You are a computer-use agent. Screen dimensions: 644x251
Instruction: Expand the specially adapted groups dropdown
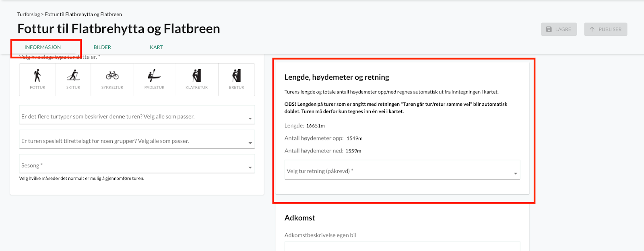click(137, 141)
